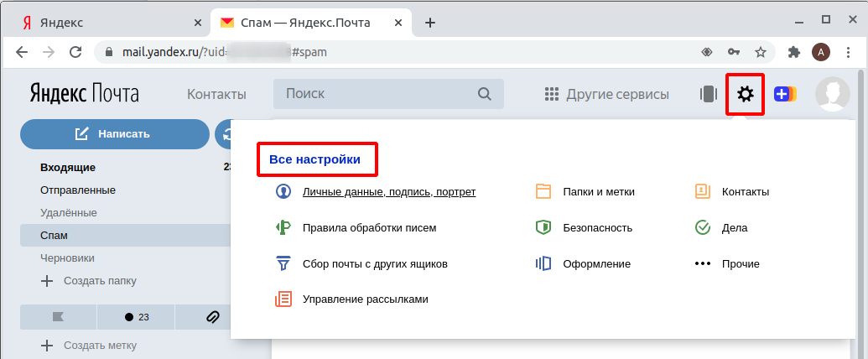Filter messages with attachments paperclip
Image resolution: width=868 pixels, height=359 pixels.
pos(212,317)
